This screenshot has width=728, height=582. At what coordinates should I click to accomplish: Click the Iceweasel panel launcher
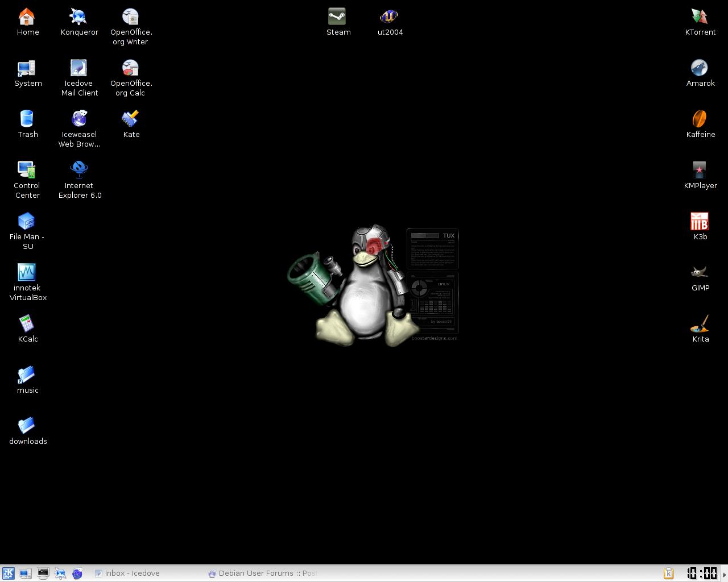(77, 573)
